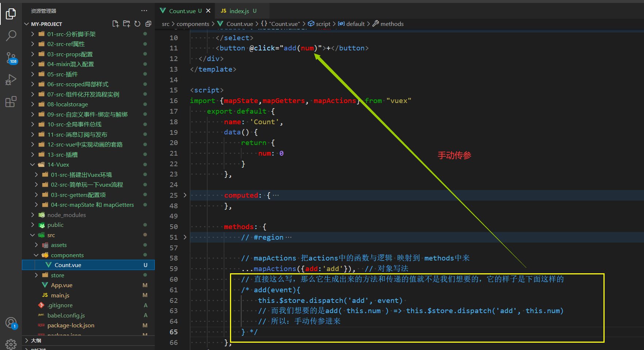
Task: Expand the 02-src-简单玩一下vuex流程 folder
Action: coord(88,184)
